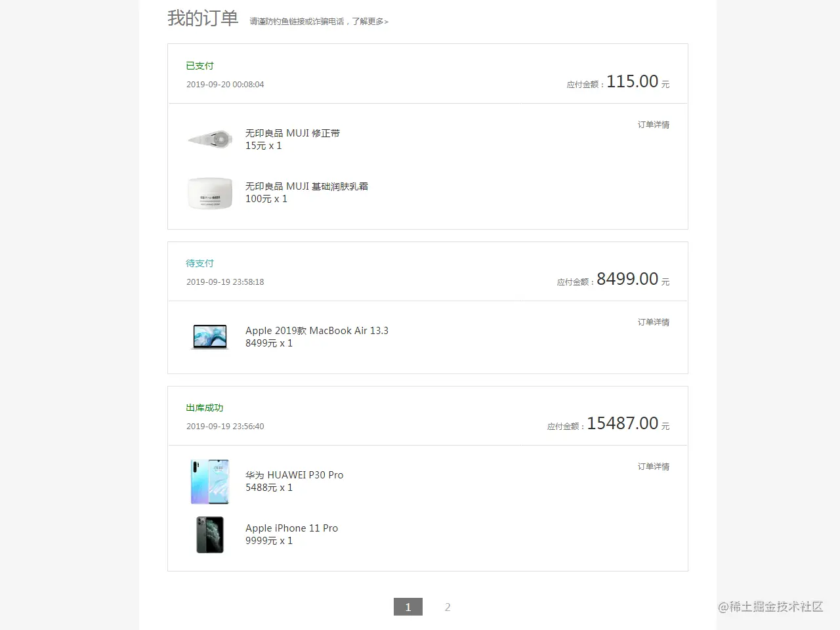Viewport: 840px width, 630px height.
Task: Click the 出库成功 order status label
Action: pyautogui.click(x=204, y=408)
